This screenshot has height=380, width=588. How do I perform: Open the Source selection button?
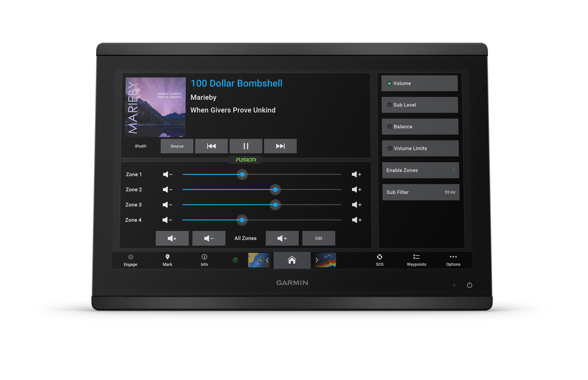point(177,146)
